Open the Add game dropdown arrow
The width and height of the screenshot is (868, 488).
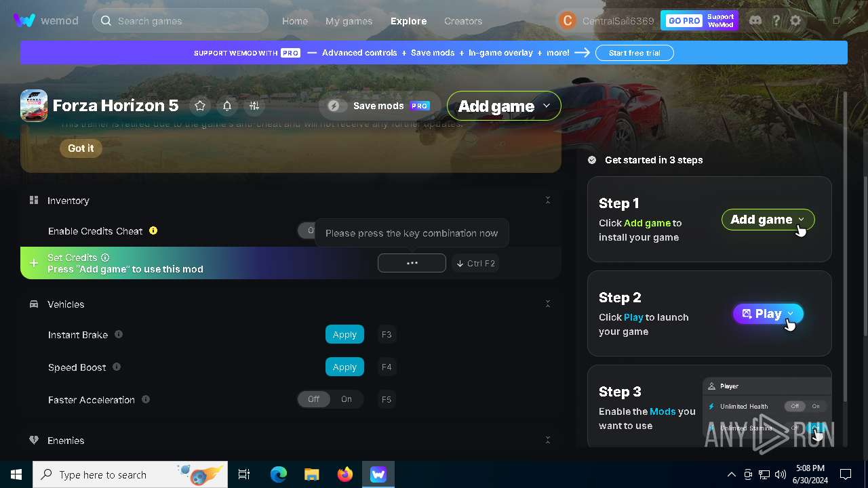pyautogui.click(x=547, y=106)
